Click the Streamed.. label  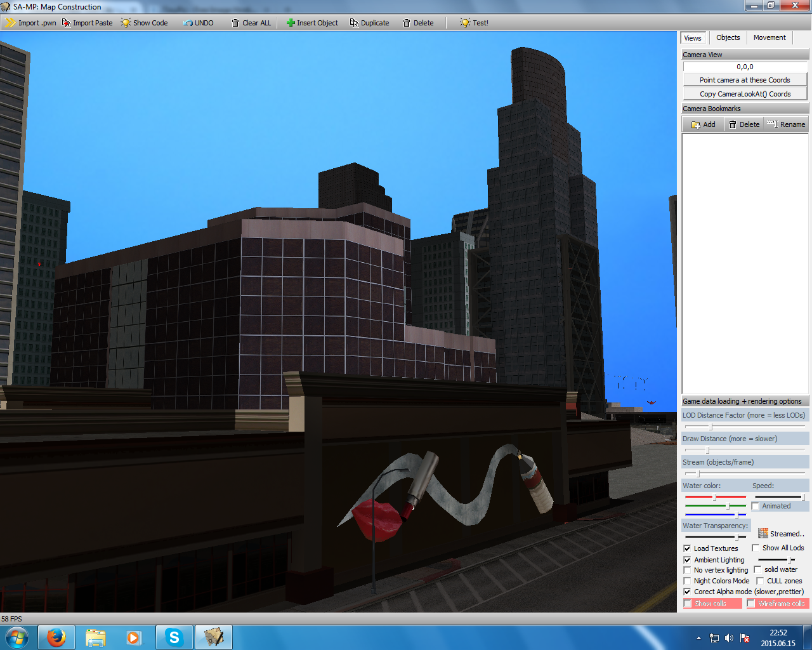coord(787,534)
